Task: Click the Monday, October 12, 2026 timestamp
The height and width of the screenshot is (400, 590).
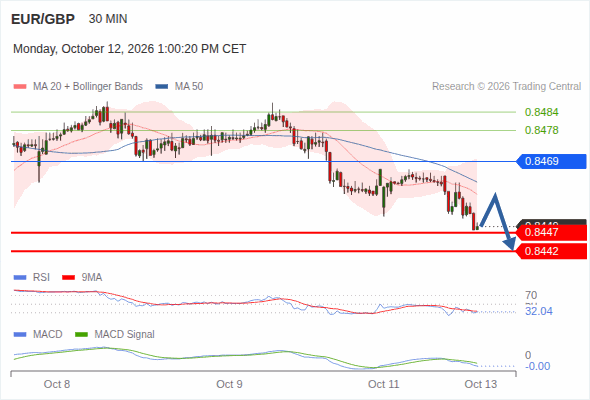Action: point(129,49)
